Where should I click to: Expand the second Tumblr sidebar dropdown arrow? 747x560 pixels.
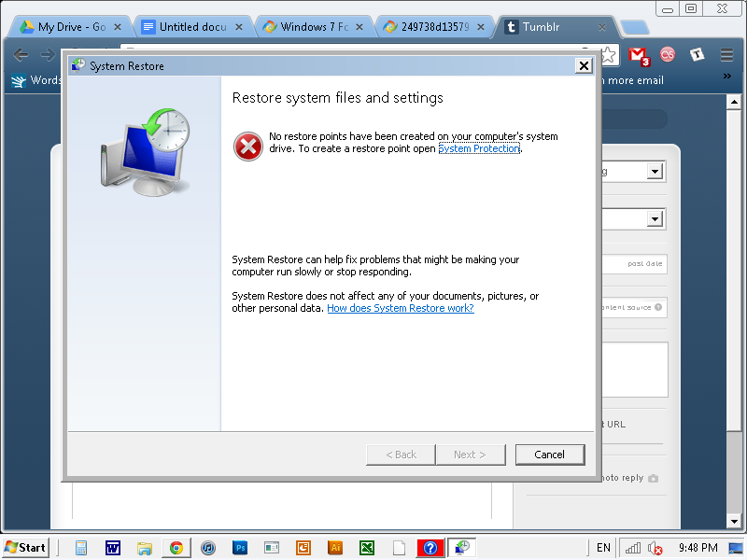655,219
